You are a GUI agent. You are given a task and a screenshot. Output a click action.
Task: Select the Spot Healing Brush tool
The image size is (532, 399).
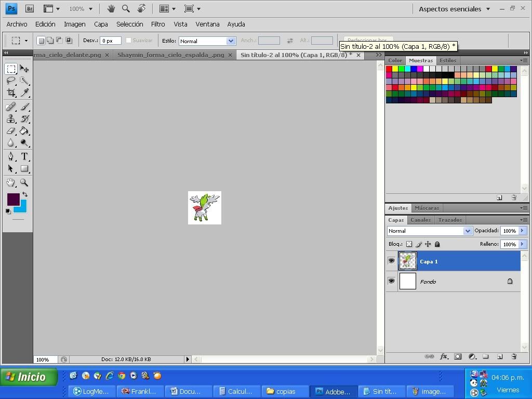click(x=11, y=107)
